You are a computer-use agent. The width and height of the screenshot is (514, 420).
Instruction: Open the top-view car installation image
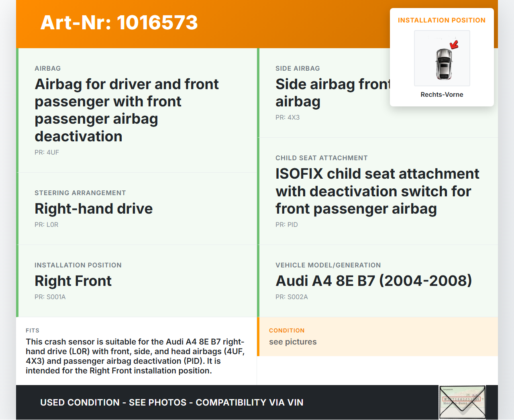pos(442,59)
